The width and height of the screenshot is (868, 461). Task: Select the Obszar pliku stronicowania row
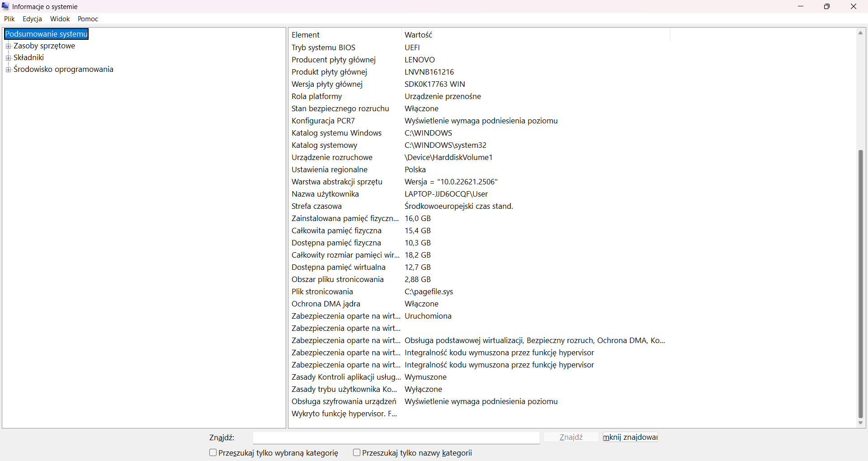pos(479,279)
